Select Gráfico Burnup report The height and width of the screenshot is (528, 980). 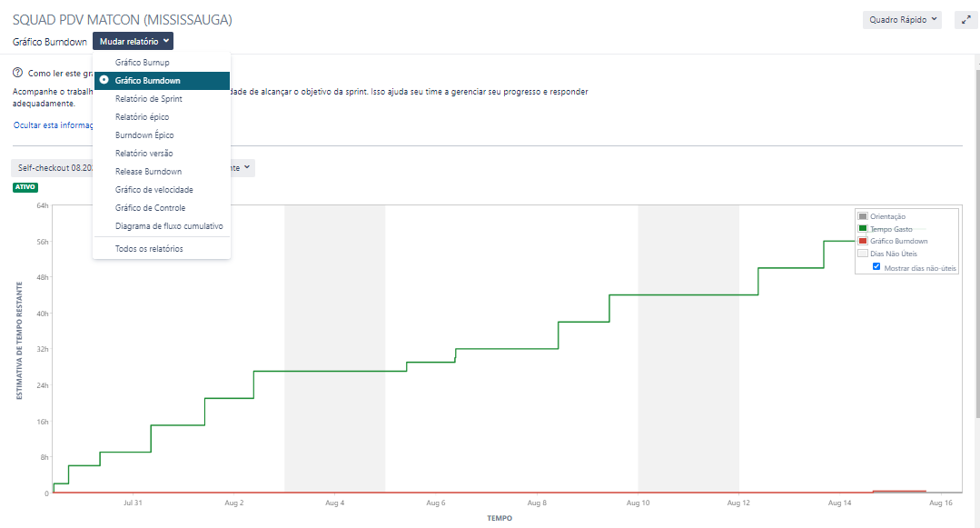[143, 62]
